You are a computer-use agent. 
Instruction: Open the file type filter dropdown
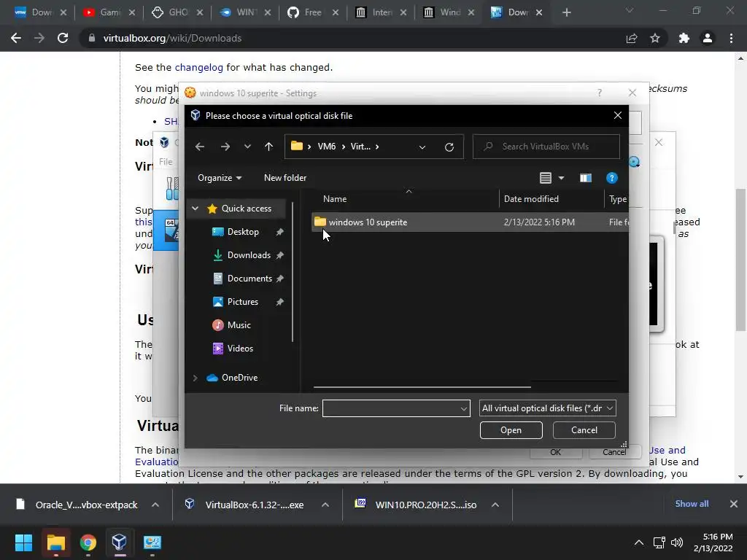(548, 408)
